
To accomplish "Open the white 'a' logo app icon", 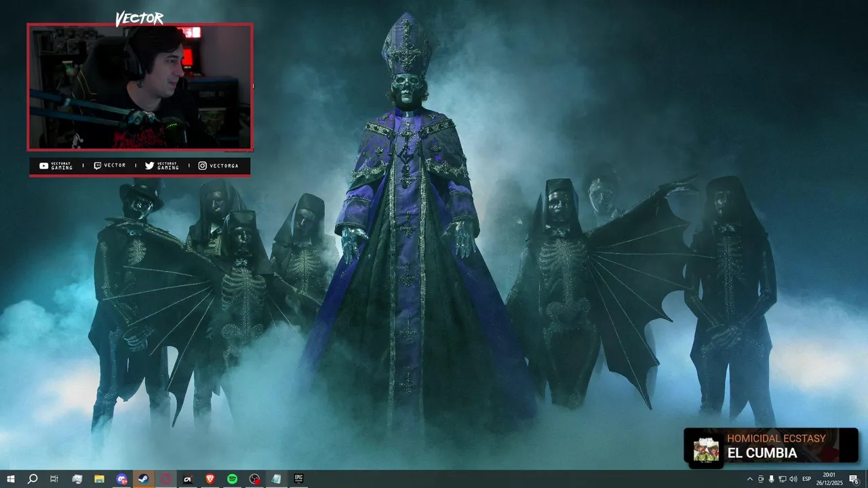I will pos(188,479).
